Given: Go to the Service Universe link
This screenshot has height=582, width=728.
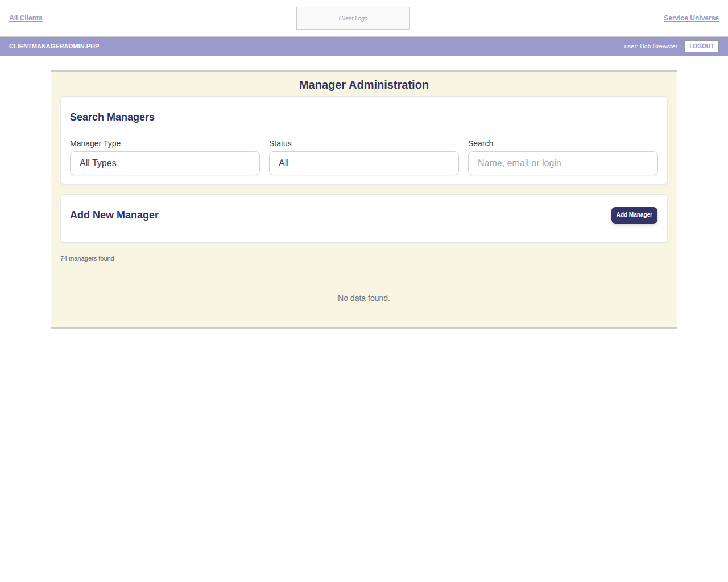Looking at the screenshot, I should [691, 18].
